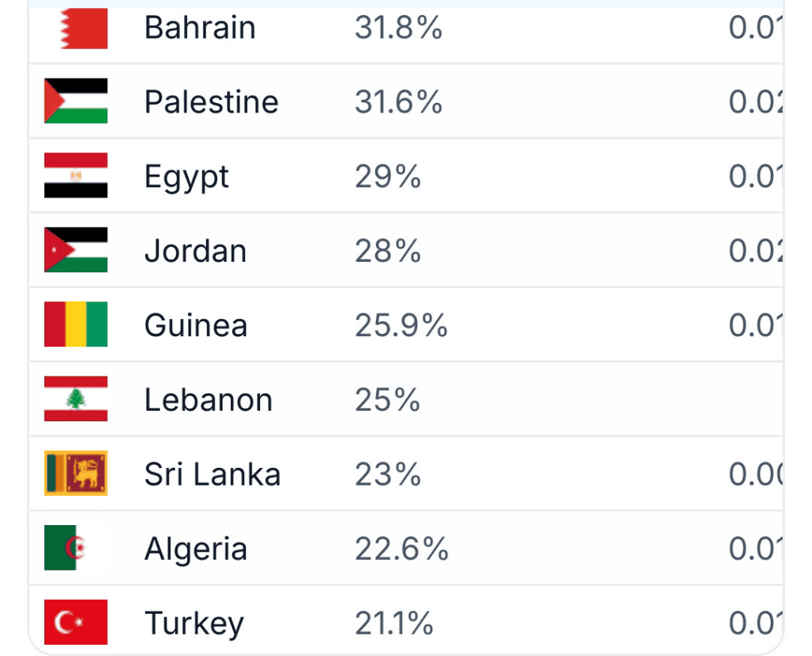Click the Guinea flag icon
The height and width of the screenshot is (656, 812).
click(75, 324)
